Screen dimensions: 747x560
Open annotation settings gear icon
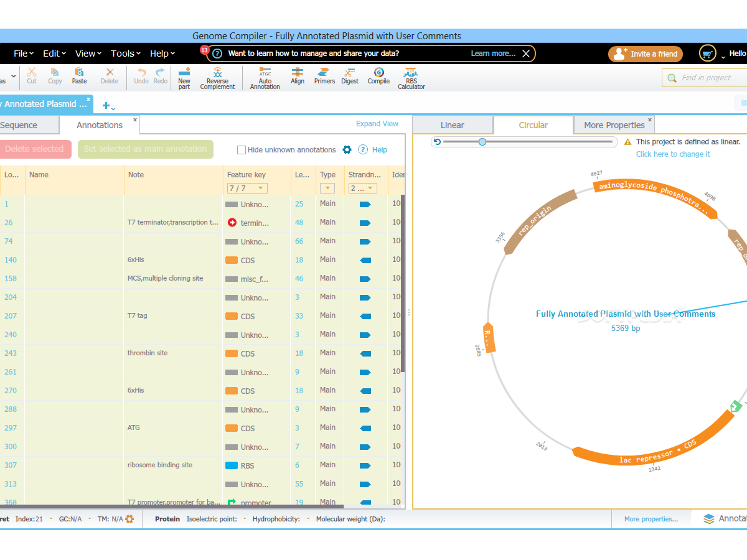(347, 149)
